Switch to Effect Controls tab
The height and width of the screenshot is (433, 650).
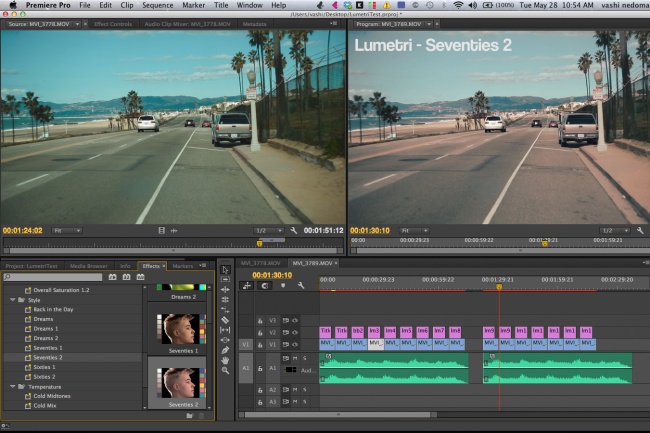[113, 24]
